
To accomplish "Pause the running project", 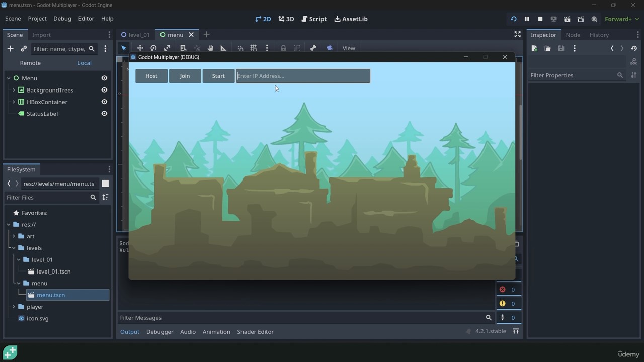I will click(x=527, y=19).
